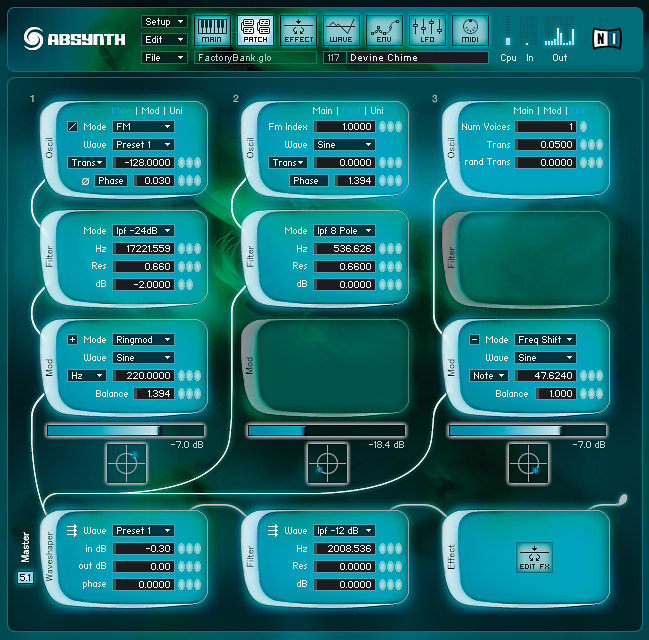Click oscillator 2 Phase button
Image resolution: width=649 pixels, height=640 pixels.
click(305, 180)
